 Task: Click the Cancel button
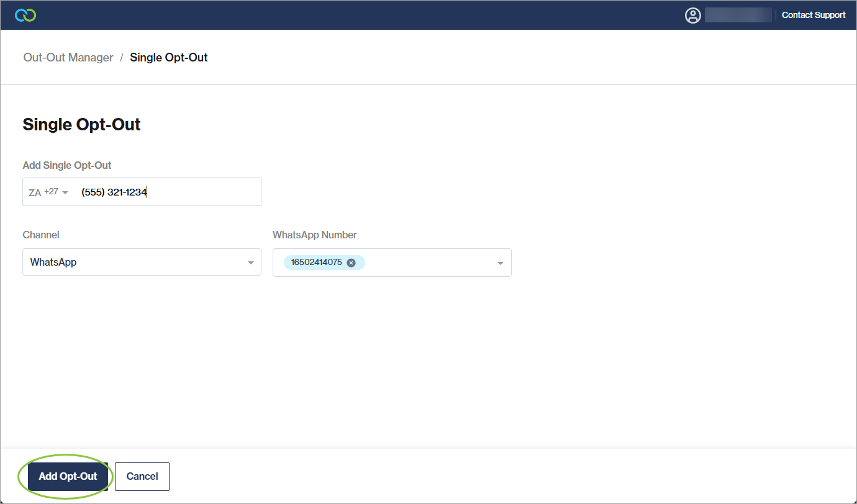pyautogui.click(x=142, y=477)
